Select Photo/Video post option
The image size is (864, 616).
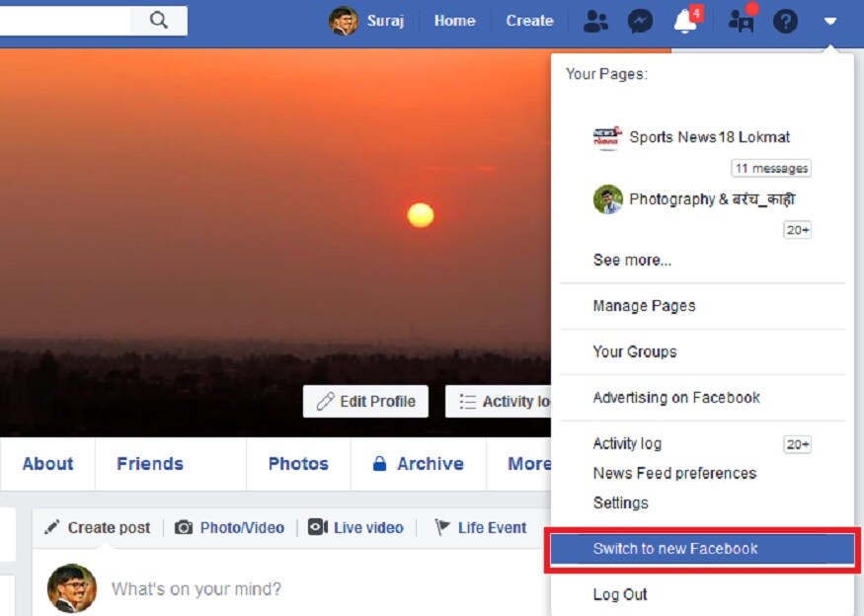point(230,528)
